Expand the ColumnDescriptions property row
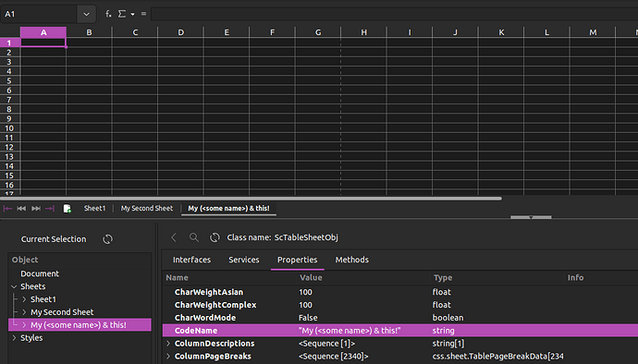 (x=168, y=344)
